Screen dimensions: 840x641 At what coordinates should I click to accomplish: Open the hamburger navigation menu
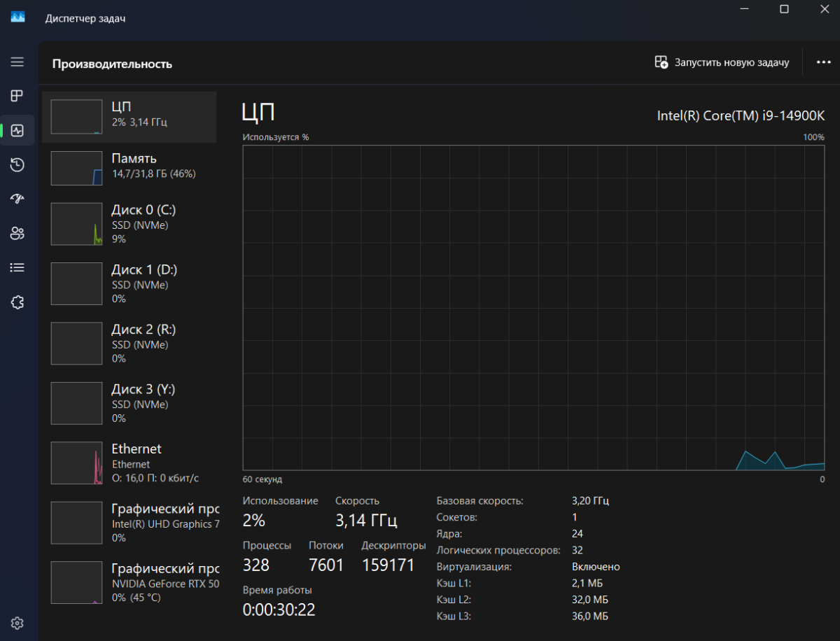click(x=17, y=62)
